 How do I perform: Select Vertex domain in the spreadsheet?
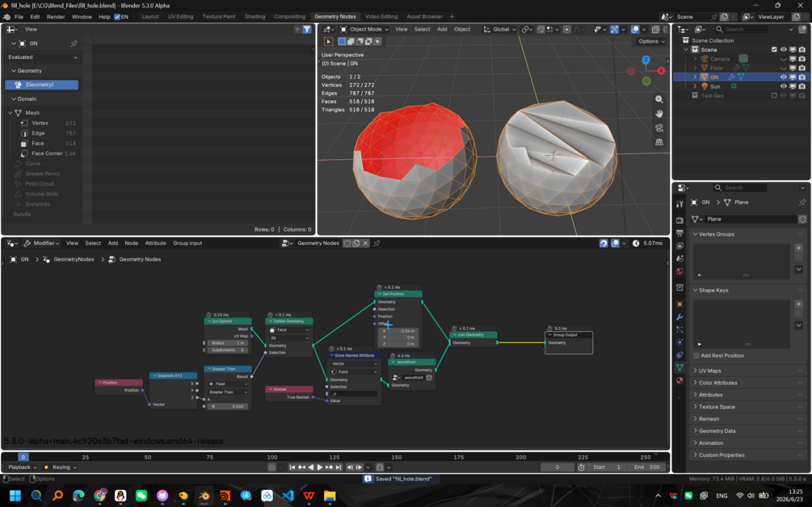(x=47, y=124)
